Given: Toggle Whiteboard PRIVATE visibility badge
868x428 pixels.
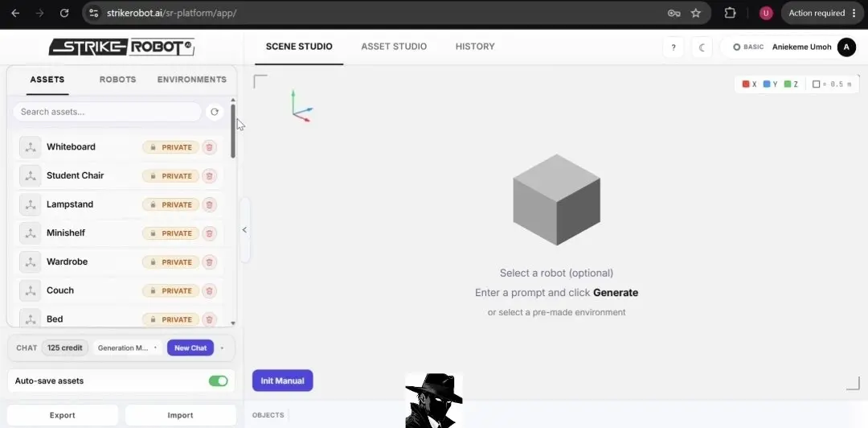Looking at the screenshot, I should click(170, 147).
